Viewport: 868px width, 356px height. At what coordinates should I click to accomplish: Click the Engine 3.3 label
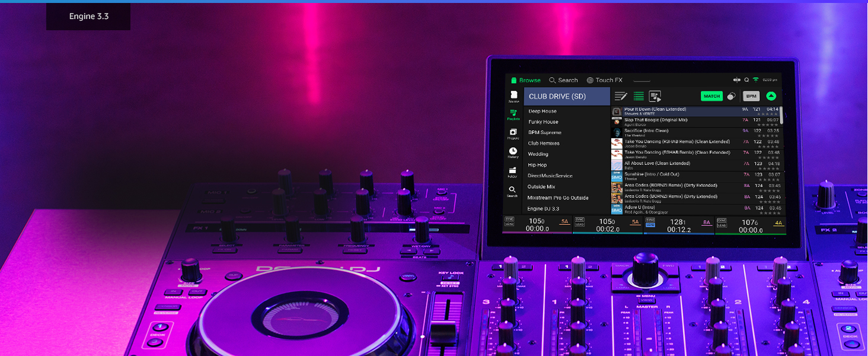click(x=89, y=16)
